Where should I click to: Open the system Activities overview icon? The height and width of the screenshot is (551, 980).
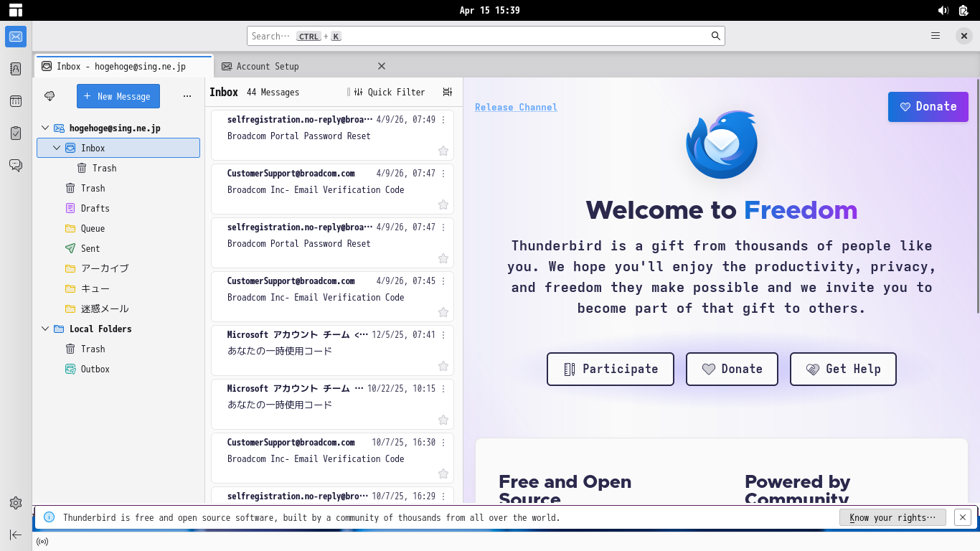click(15, 10)
